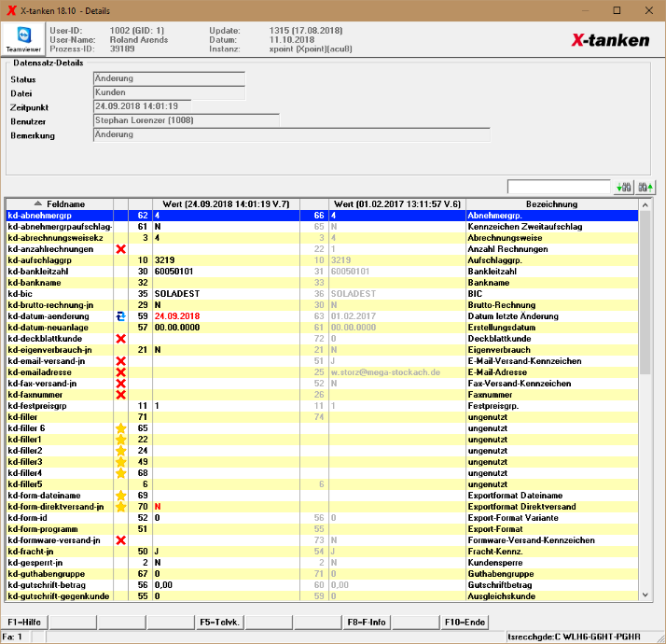Click star icon for kd-filler4
This screenshot has width=666, height=644.
click(120, 473)
